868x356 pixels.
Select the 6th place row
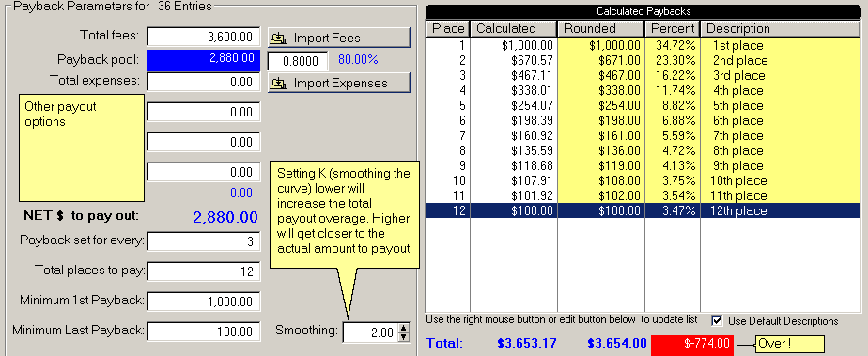click(643, 120)
